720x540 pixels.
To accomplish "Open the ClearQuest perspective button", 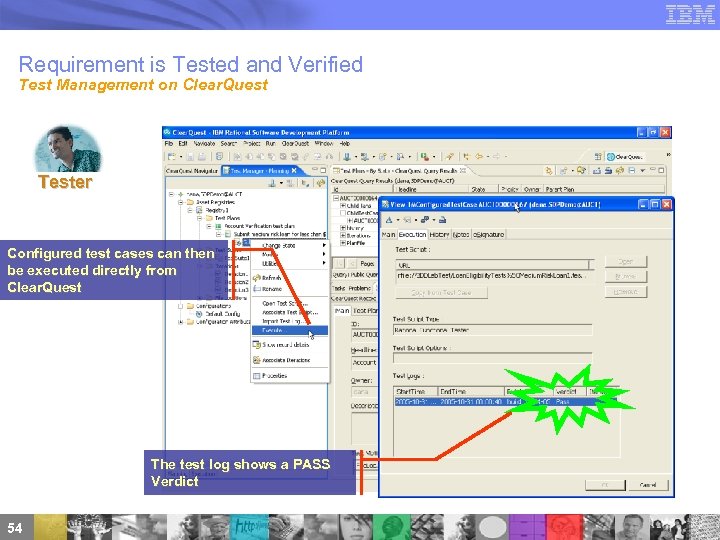I will [x=625, y=157].
